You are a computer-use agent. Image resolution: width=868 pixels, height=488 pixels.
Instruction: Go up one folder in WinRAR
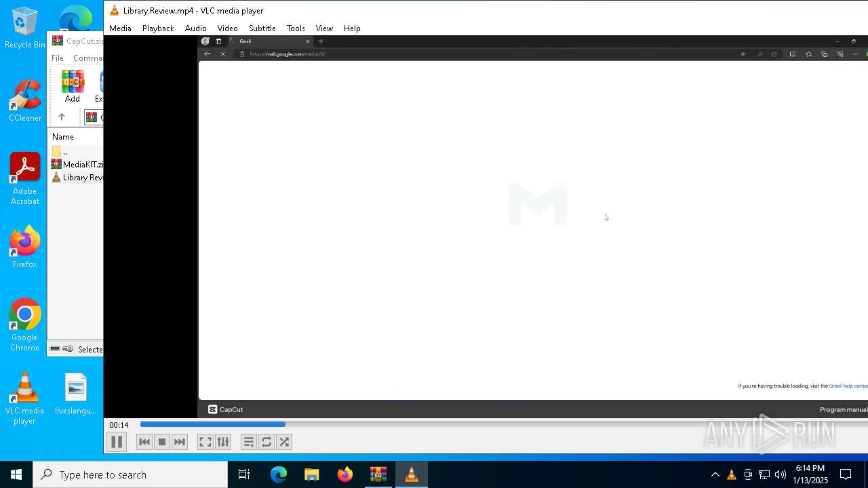coord(61,117)
